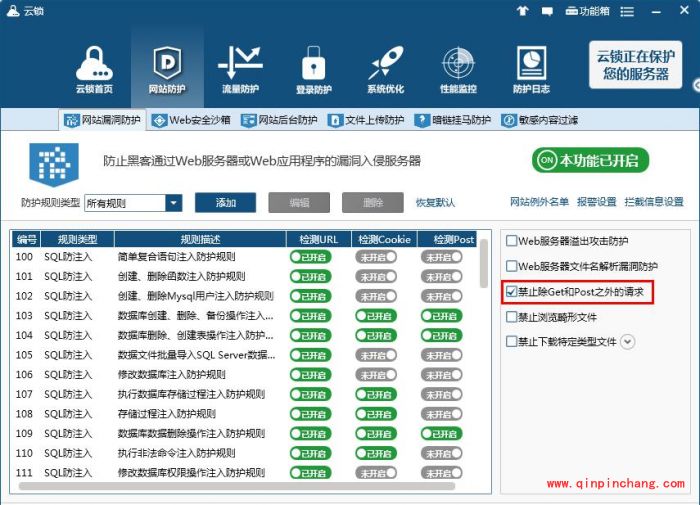Click the rule list vertical scrollbar

[484, 263]
